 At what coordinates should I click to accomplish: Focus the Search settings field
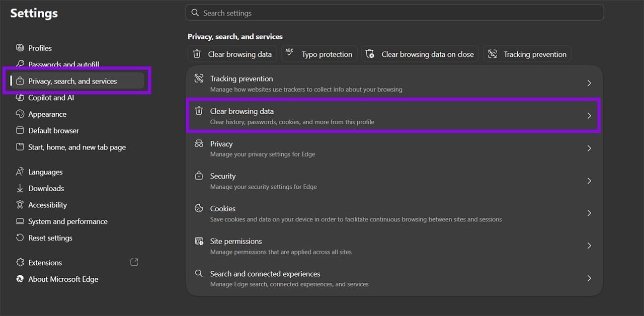tap(394, 13)
